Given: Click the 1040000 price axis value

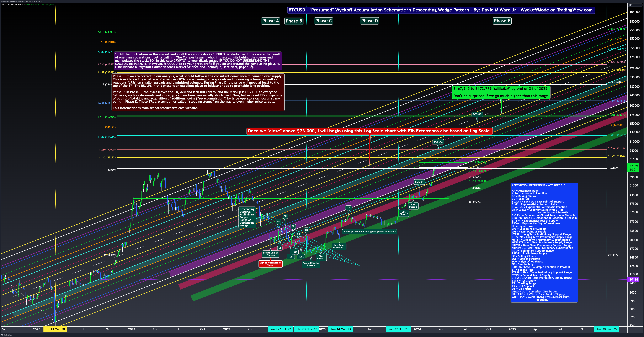Looking at the screenshot, I should [x=635, y=12].
